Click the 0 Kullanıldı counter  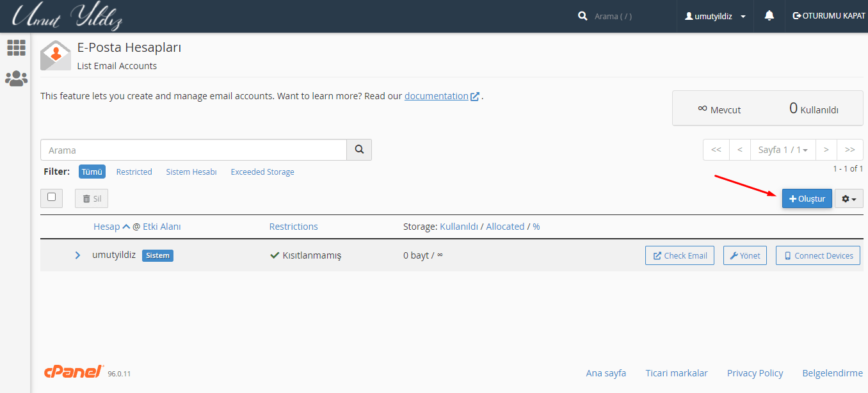(814, 109)
